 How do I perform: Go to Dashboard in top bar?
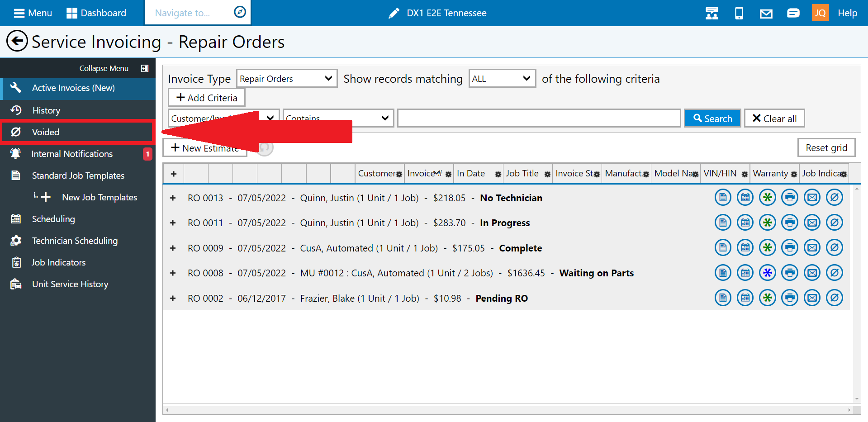coord(96,13)
